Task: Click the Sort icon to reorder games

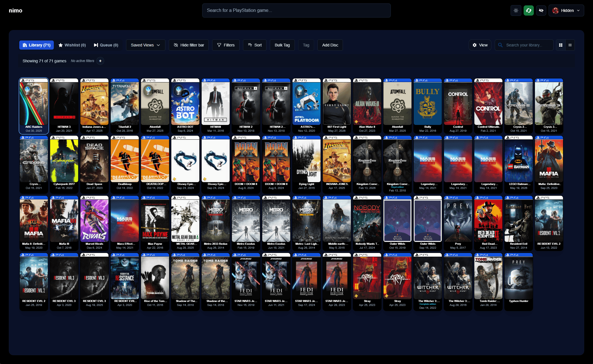Action: (250, 45)
